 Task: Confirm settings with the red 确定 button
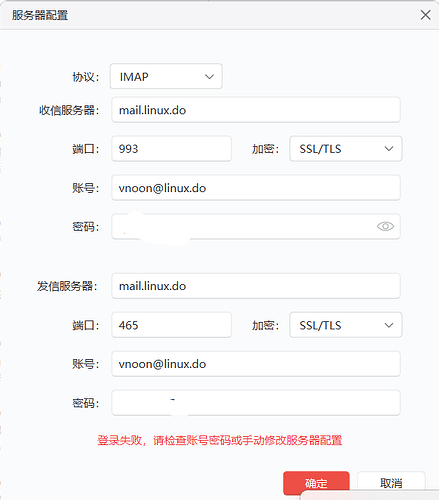316,483
